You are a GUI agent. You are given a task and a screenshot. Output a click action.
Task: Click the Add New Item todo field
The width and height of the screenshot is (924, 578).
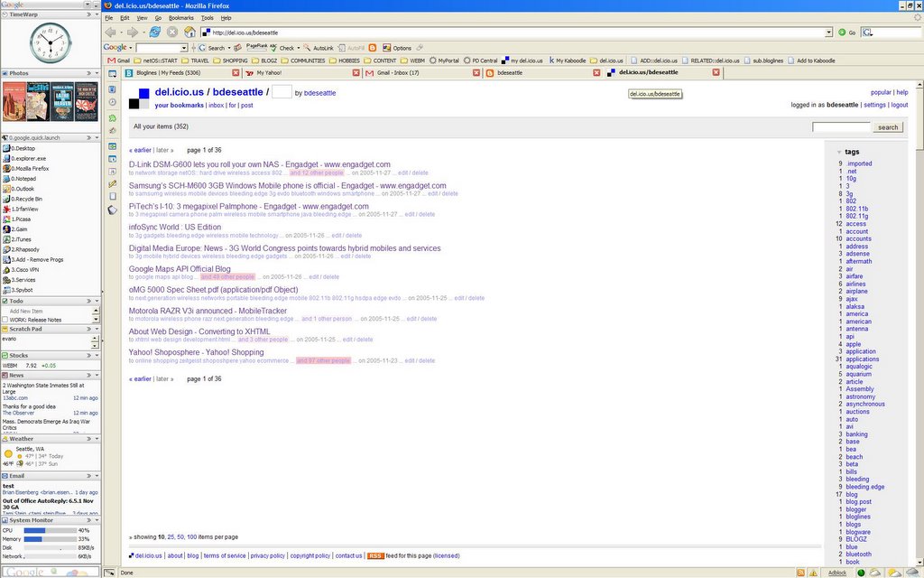(46, 311)
